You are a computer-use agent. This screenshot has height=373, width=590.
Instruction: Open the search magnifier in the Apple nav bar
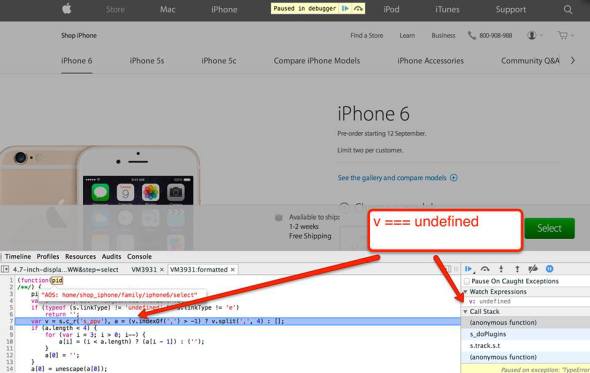pyautogui.click(x=568, y=9)
